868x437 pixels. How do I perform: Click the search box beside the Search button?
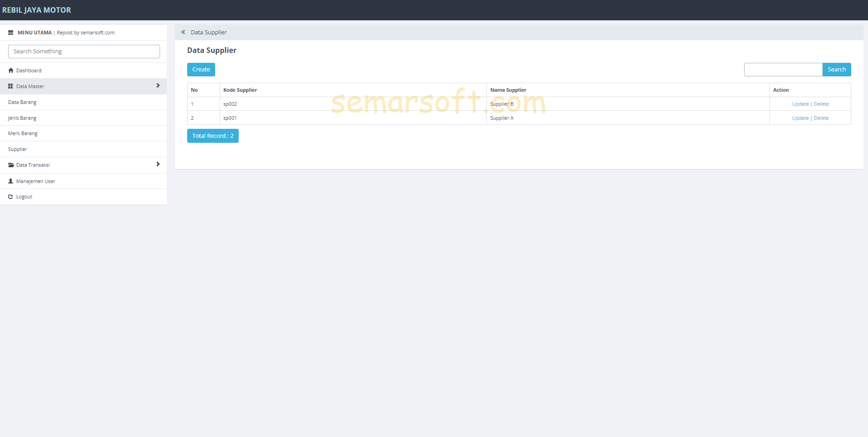click(783, 69)
